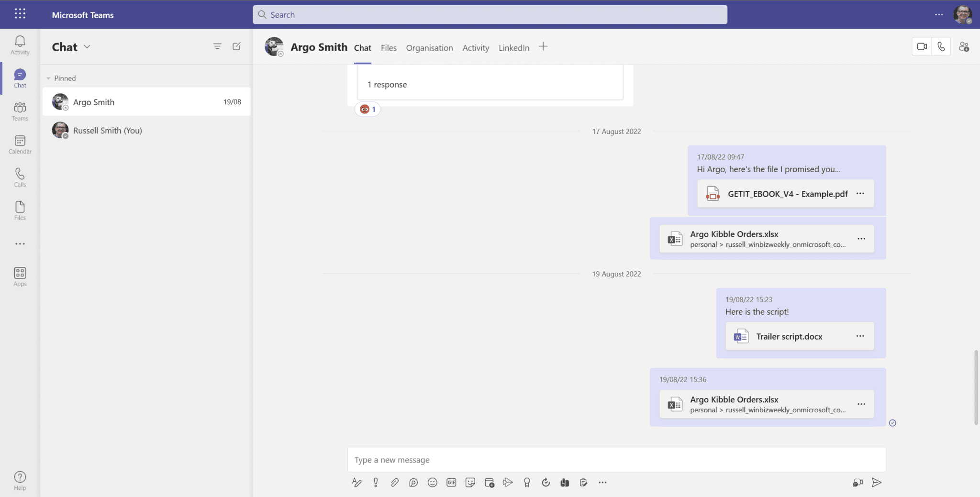The width and height of the screenshot is (980, 497).
Task: Open Argo Smith pinned chat
Action: pyautogui.click(x=146, y=102)
